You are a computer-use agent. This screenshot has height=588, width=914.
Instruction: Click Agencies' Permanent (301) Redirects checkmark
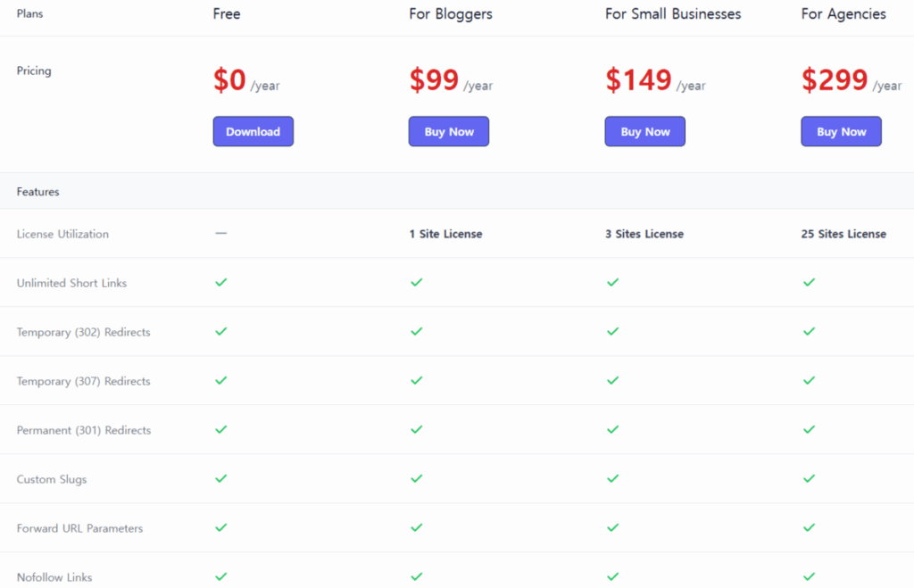(809, 429)
